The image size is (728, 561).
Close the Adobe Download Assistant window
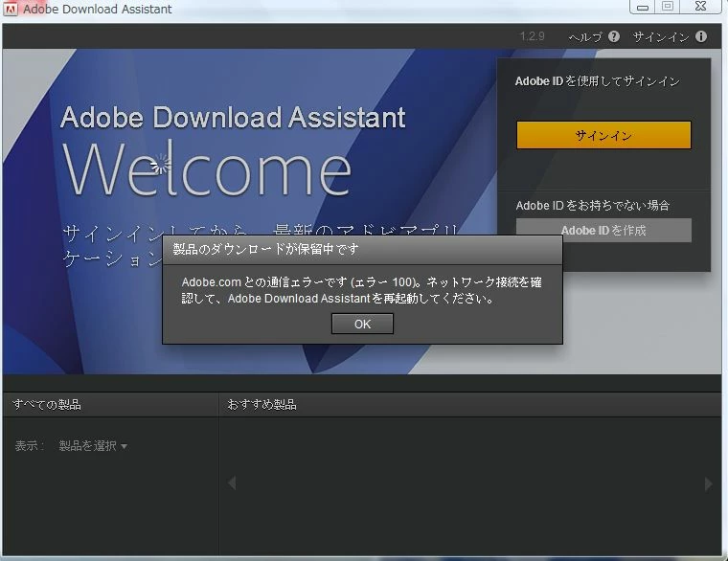(x=700, y=7)
